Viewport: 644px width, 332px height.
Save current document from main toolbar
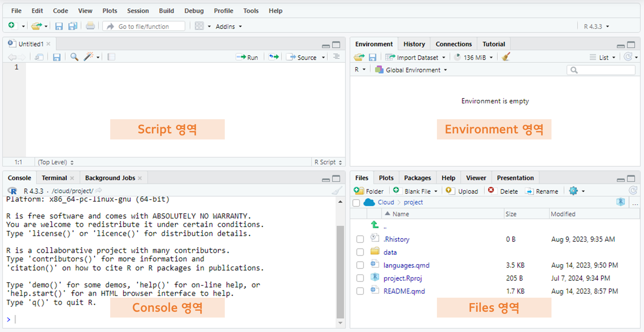point(59,26)
